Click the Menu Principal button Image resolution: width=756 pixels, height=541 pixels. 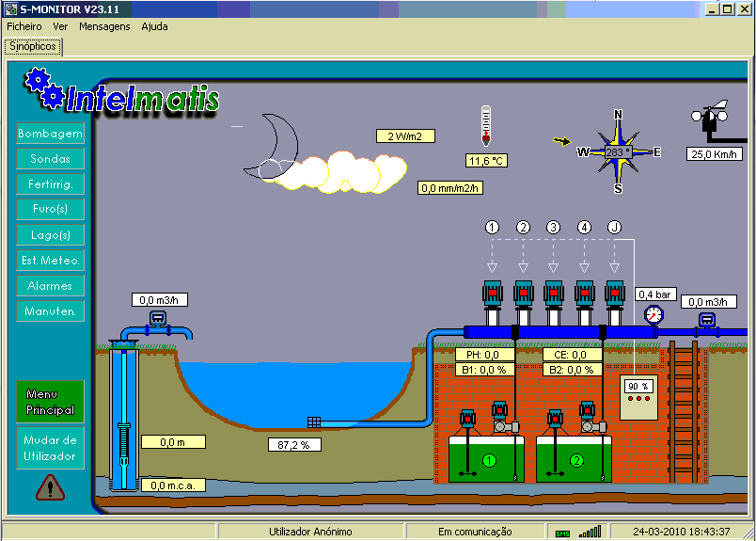(x=50, y=402)
